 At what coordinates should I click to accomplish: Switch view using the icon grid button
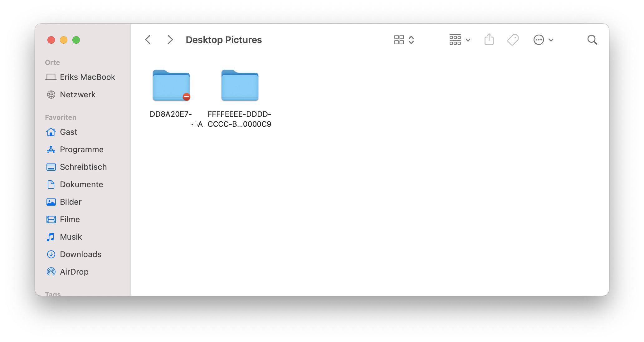[399, 40]
